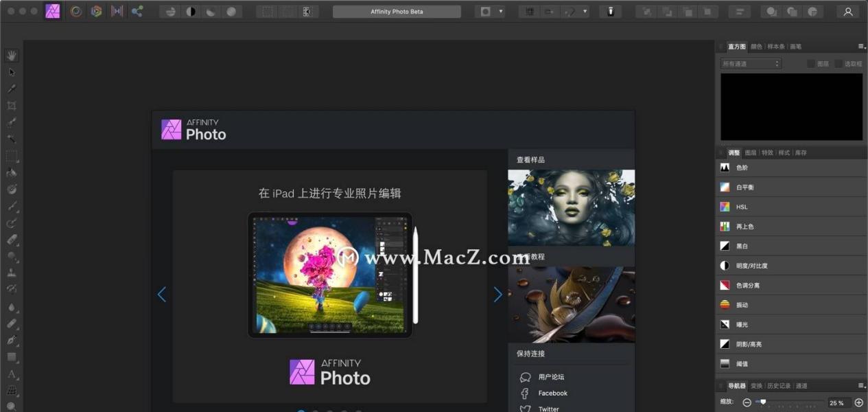Screen dimensions: 868x412
Task: Click the zoom out minus button
Action: [747, 403]
